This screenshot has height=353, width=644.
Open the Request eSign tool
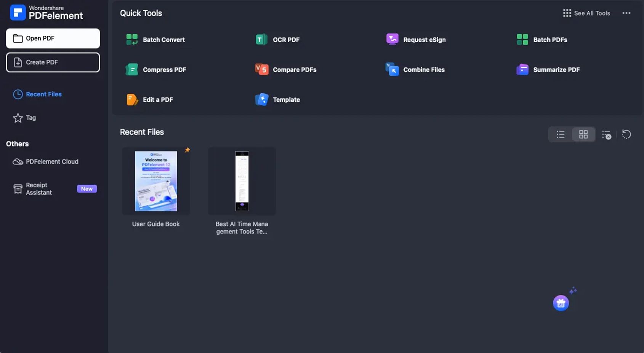(x=416, y=40)
